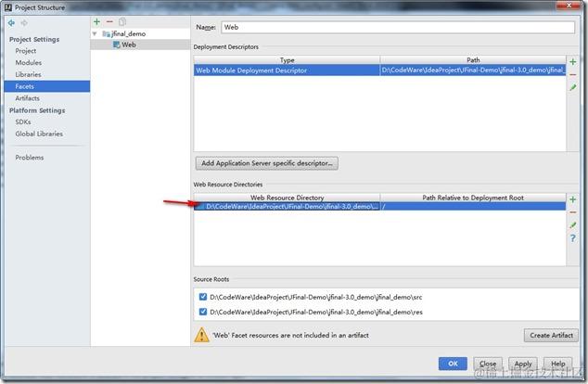The height and width of the screenshot is (384, 588).
Task: Add a deployment descriptor with plus icon
Action: click(x=572, y=62)
